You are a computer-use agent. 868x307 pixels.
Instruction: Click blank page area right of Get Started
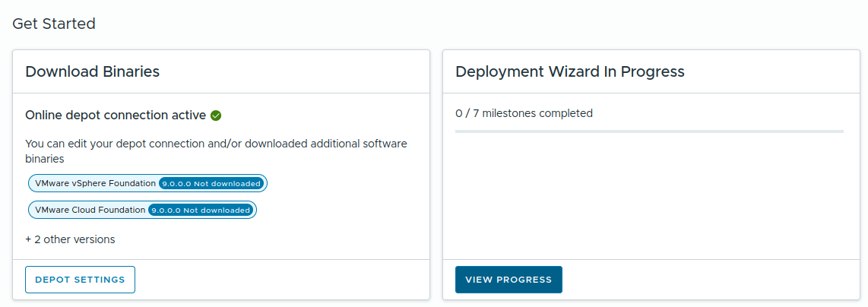[x=456, y=24]
